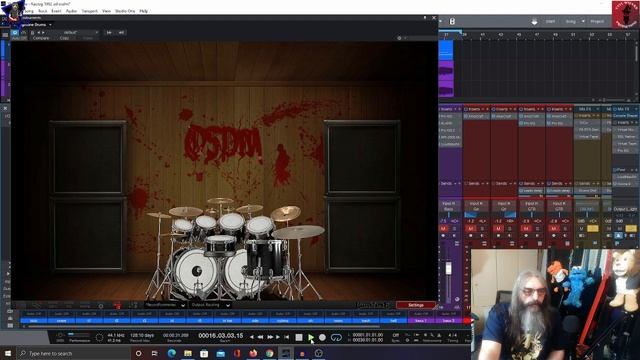This screenshot has width=640, height=360.
Task: Open Microsoft Edge from the taskbar
Action: click(171, 353)
